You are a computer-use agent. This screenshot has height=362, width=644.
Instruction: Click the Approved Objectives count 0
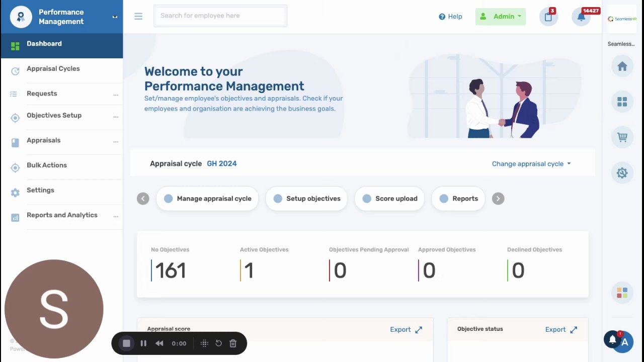pyautogui.click(x=429, y=271)
